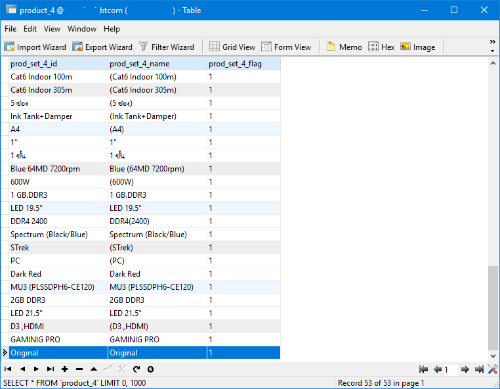500x389 pixels.
Task: Refresh the table data
Action: coord(136,369)
